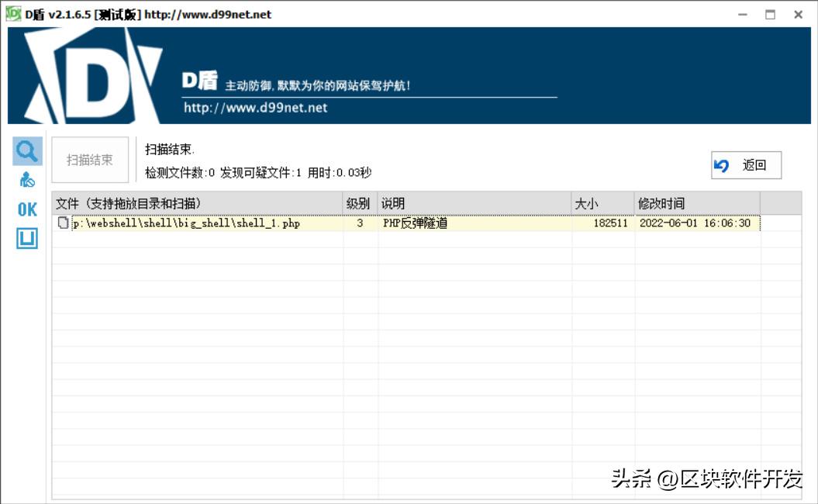Click the user inspection icon below the scan tool
The width and height of the screenshot is (818, 504).
[x=26, y=179]
